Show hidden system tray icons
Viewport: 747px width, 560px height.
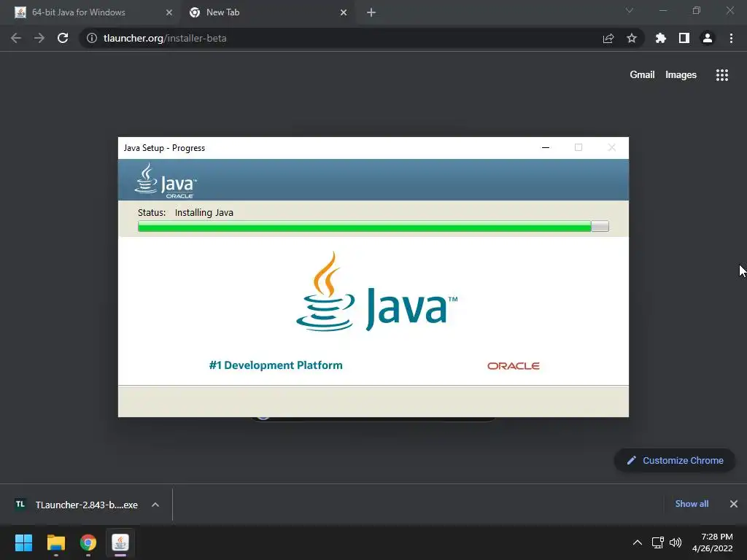tap(638, 542)
